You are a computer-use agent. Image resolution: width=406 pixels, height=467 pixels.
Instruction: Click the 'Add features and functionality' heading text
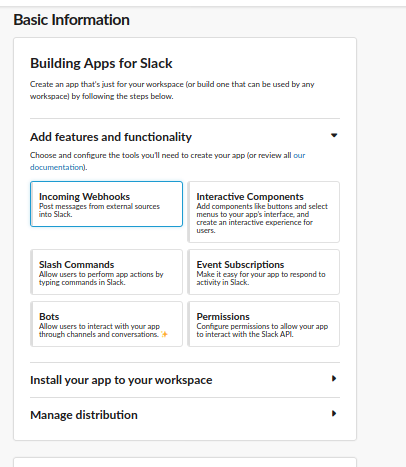coord(111,137)
